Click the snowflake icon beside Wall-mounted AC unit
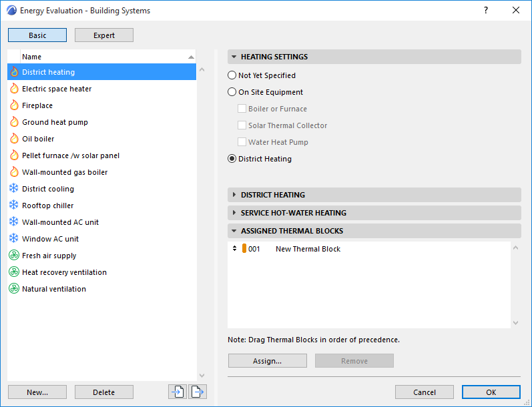 [13, 222]
